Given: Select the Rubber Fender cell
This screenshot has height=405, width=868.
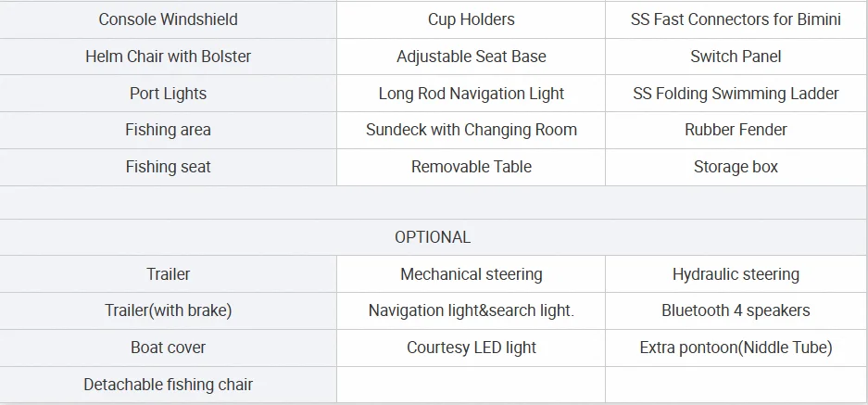Looking at the screenshot, I should 736,130.
